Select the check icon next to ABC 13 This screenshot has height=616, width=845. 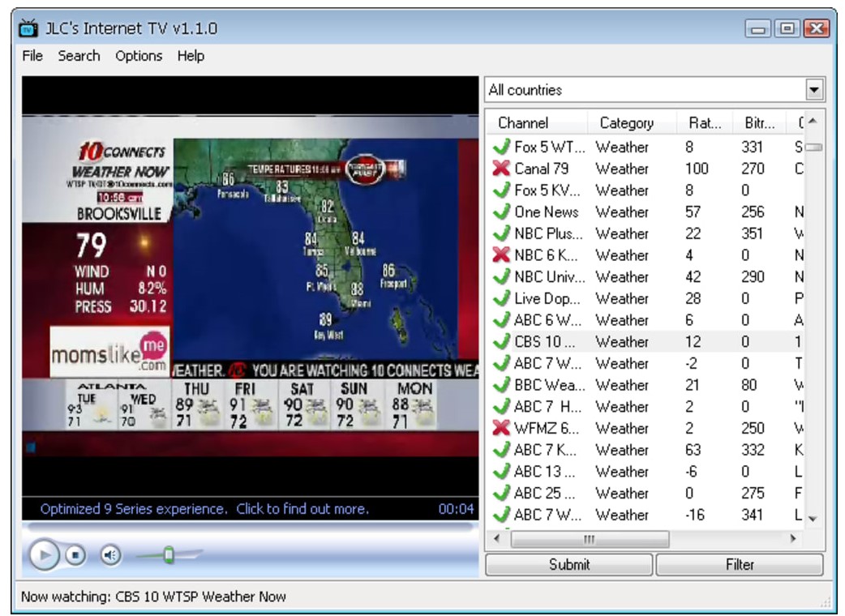501,471
